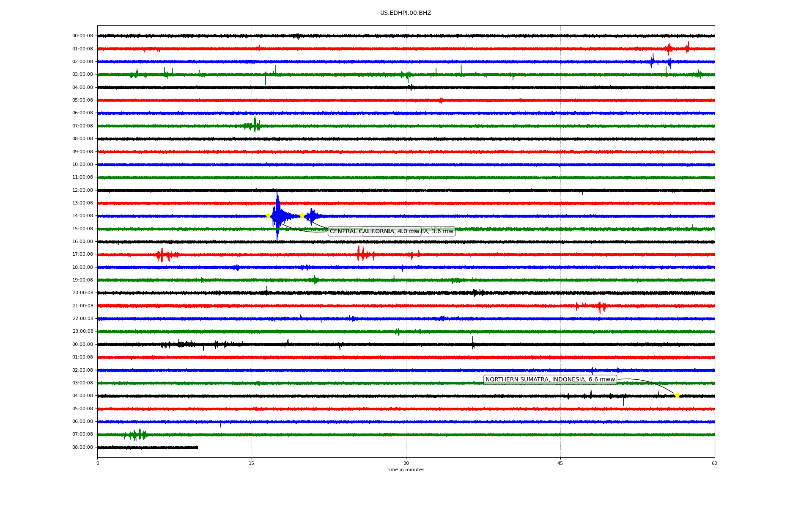Screen dimensions: 812x508
Task: Click the yellow star beside Northern Sumatra annotation
Action: pos(677,396)
